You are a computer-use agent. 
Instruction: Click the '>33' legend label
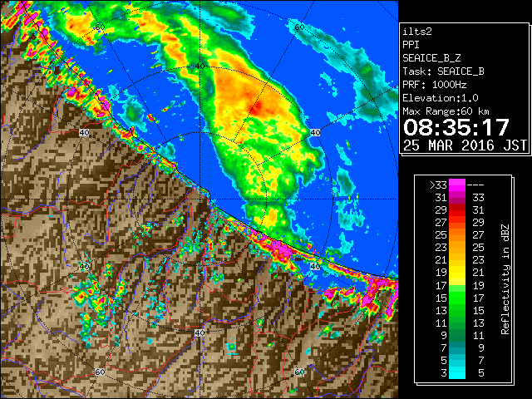438,185
